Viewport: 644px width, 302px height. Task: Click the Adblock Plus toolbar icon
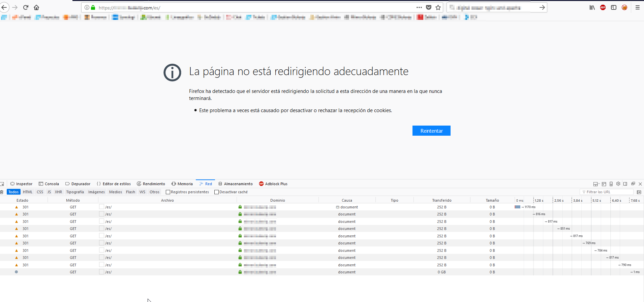point(603,7)
